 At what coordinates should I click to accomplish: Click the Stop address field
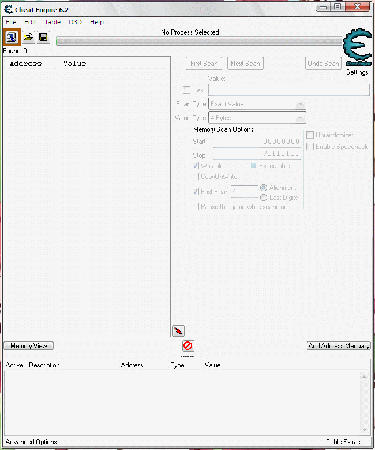(x=257, y=154)
